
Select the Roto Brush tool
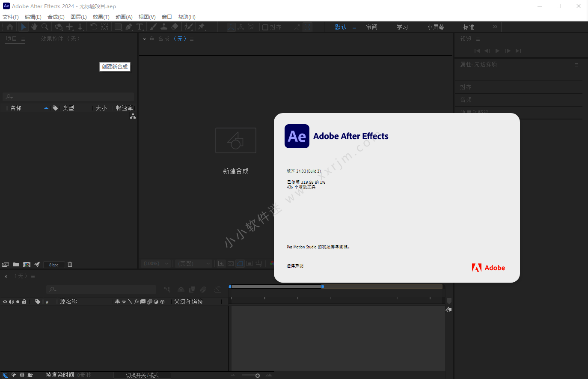(x=188, y=27)
